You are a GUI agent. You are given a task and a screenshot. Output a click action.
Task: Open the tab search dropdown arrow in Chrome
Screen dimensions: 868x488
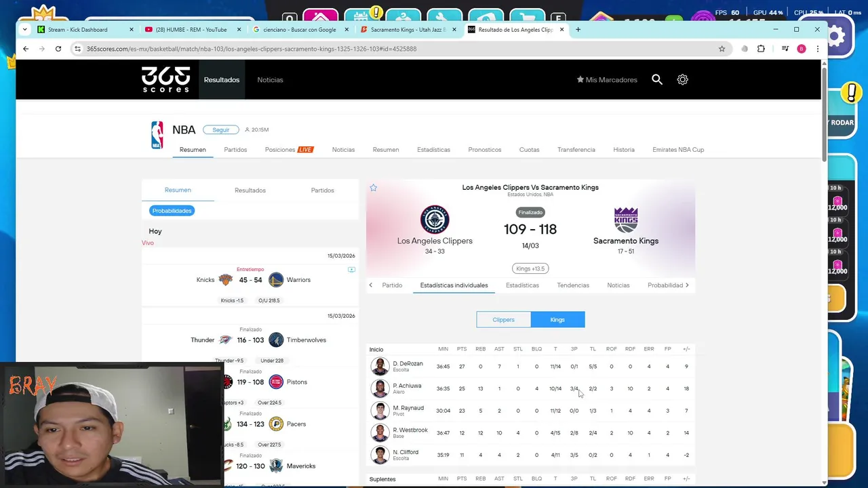[x=25, y=29]
